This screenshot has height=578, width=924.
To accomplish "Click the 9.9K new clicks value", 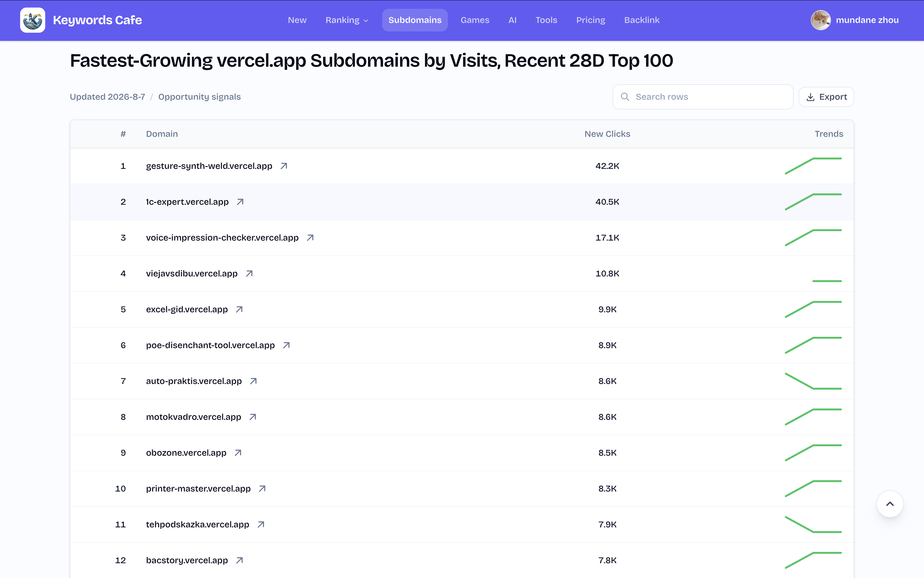I will coord(607,309).
